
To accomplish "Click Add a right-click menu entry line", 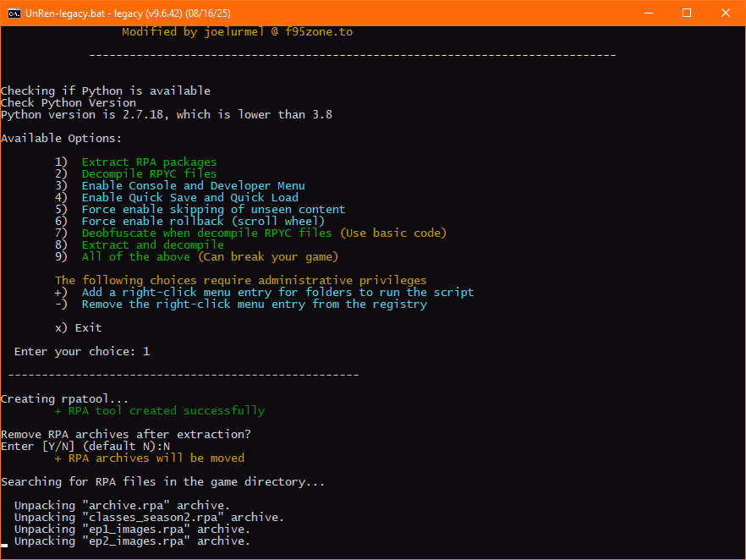I will coord(277,292).
